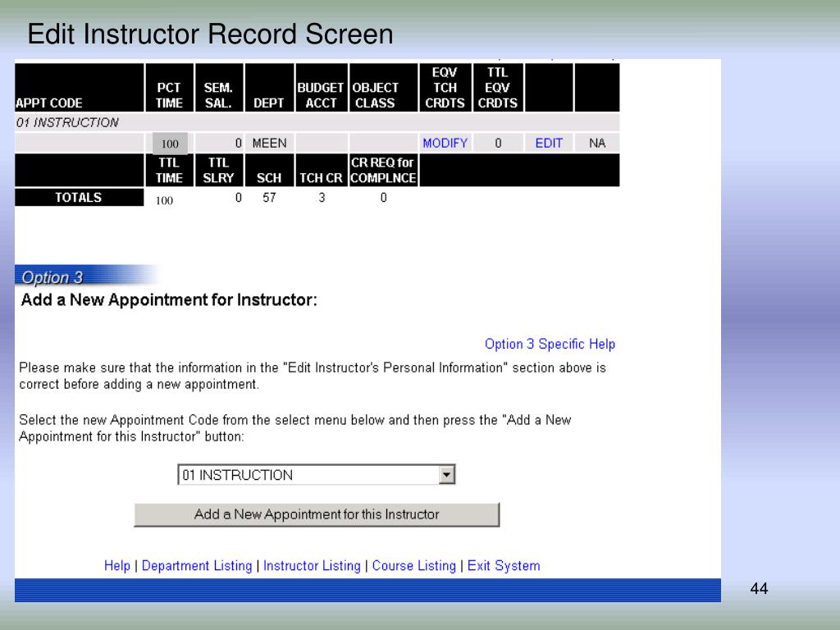840x630 pixels.
Task: Click the EQV TCH CRDTS column header
Action: click(x=445, y=88)
